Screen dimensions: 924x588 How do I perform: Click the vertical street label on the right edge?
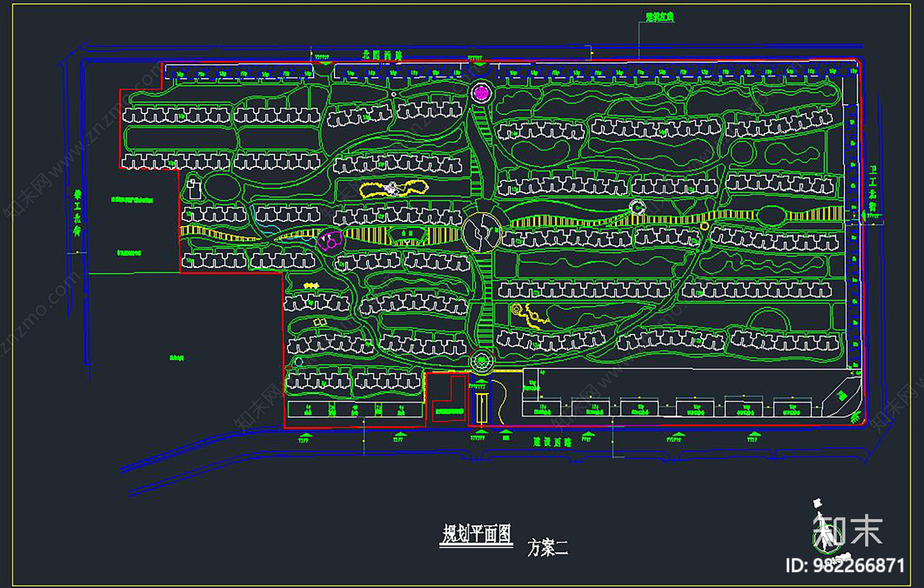click(873, 189)
